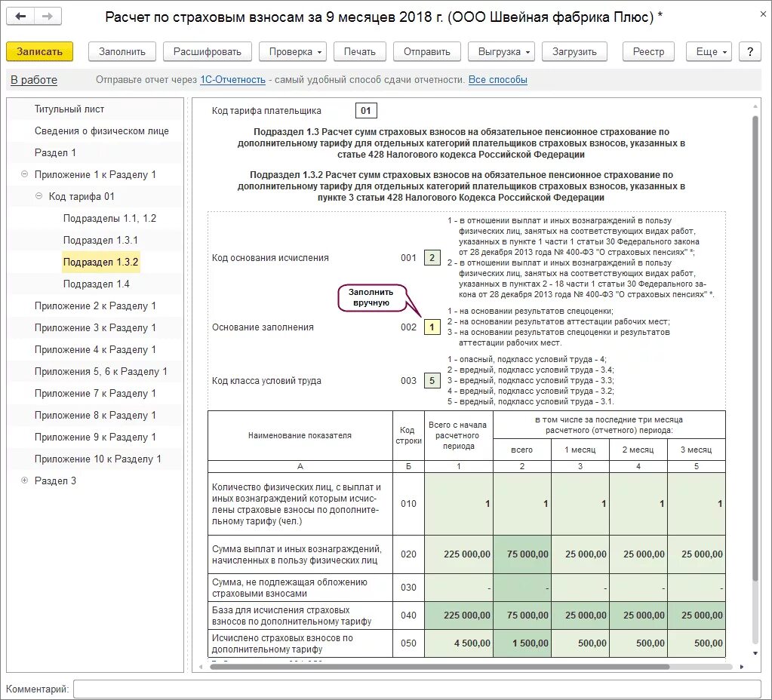This screenshot has height=700, width=772.
Task: Open the Еще dropdown menu
Action: [709, 52]
